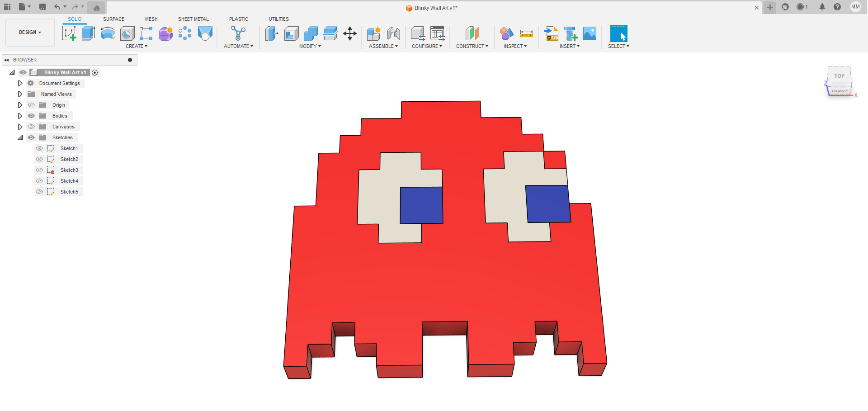Select the Press Pull tool
The image size is (868, 411).
[x=272, y=33]
